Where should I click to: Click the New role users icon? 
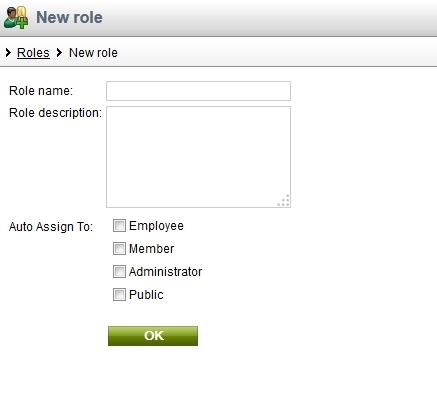point(16,17)
